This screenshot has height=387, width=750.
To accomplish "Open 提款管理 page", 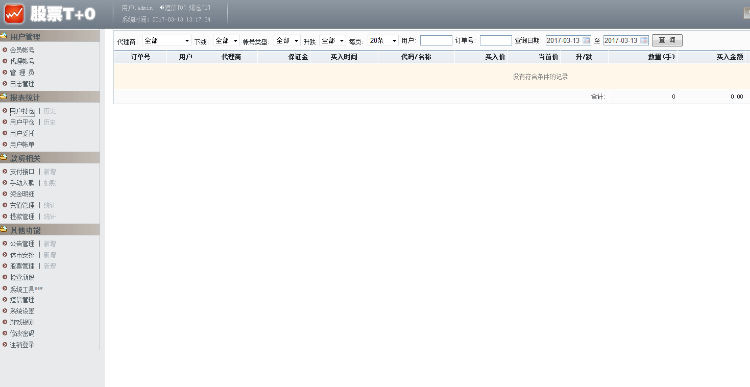I will point(22,216).
